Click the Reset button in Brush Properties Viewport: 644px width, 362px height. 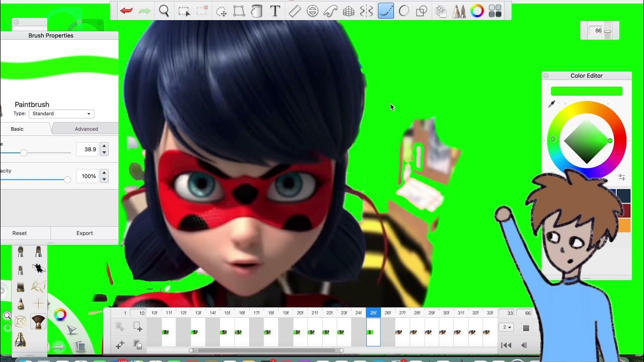[x=20, y=233]
